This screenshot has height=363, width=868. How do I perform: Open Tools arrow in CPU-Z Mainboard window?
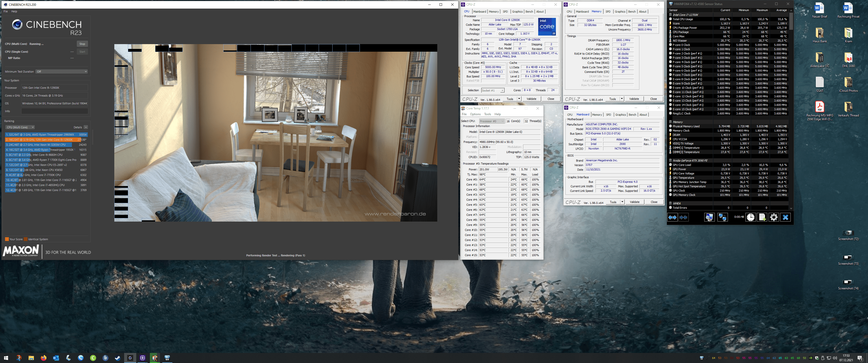pos(622,202)
